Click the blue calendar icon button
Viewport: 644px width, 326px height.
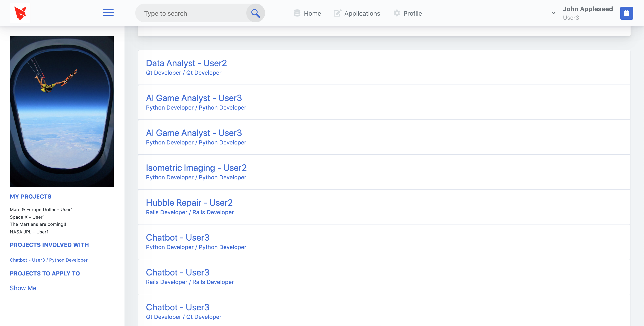626,13
